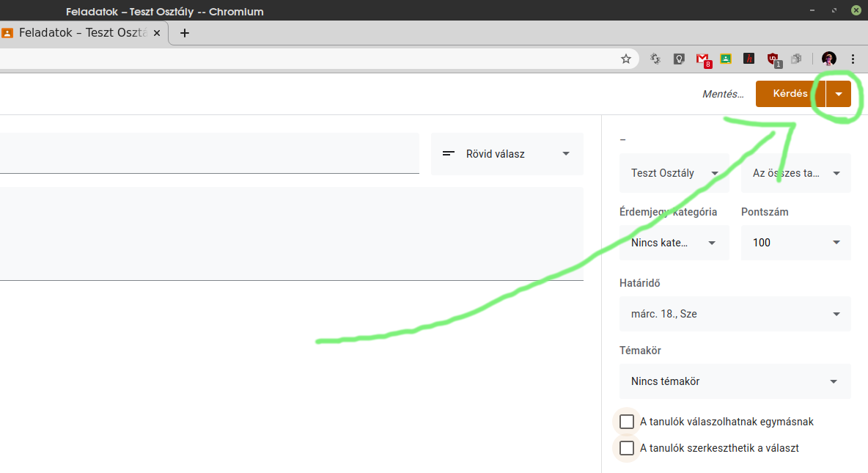Click the red italic h extension icon
Viewport: 868px width, 473px height.
tap(749, 59)
